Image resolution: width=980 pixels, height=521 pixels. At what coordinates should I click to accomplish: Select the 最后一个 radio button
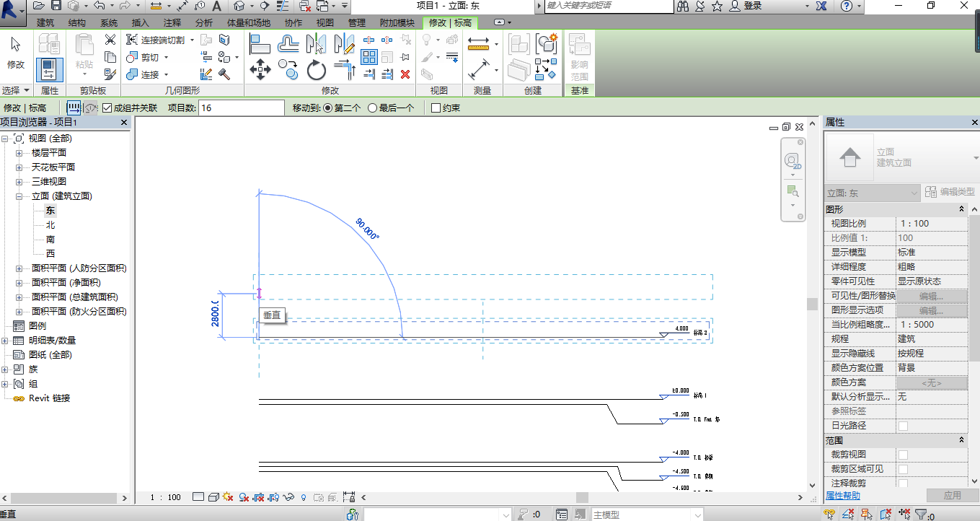pyautogui.click(x=373, y=108)
